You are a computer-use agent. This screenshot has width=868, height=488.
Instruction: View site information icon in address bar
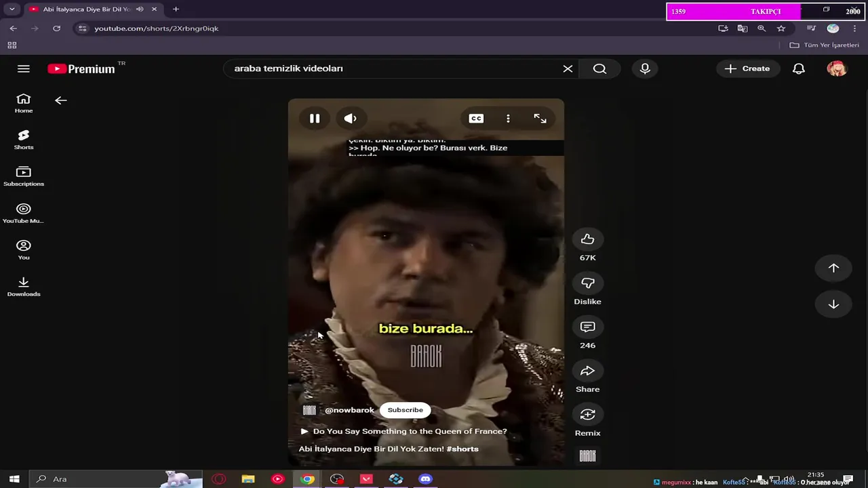click(x=82, y=28)
